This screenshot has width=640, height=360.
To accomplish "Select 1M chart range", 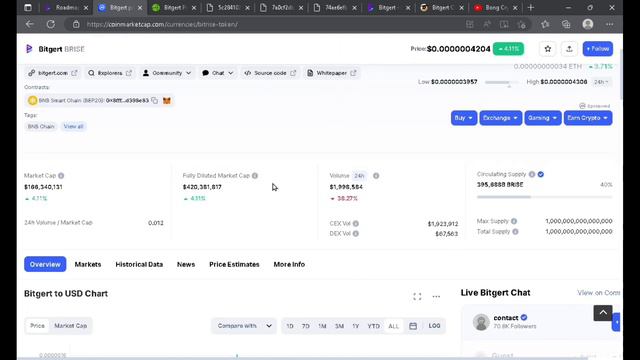I will coord(322,326).
